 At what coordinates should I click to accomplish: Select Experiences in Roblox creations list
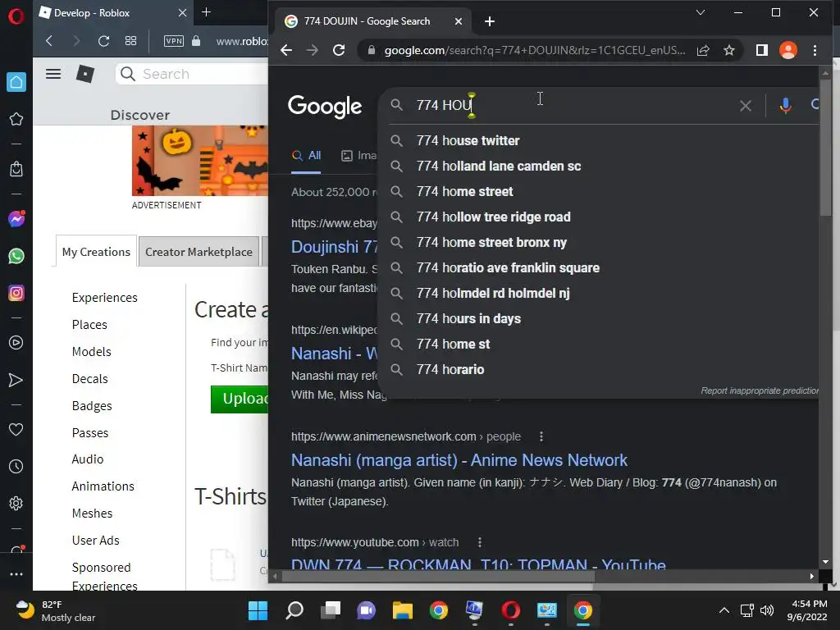104,298
